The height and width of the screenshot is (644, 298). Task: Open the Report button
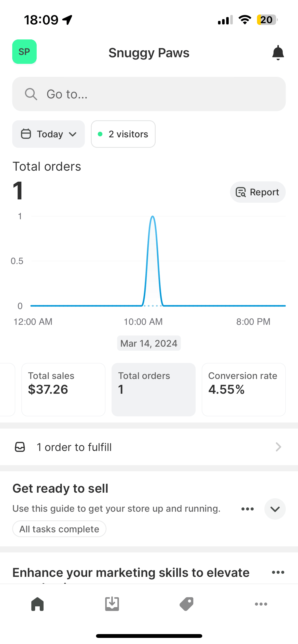pyautogui.click(x=258, y=192)
